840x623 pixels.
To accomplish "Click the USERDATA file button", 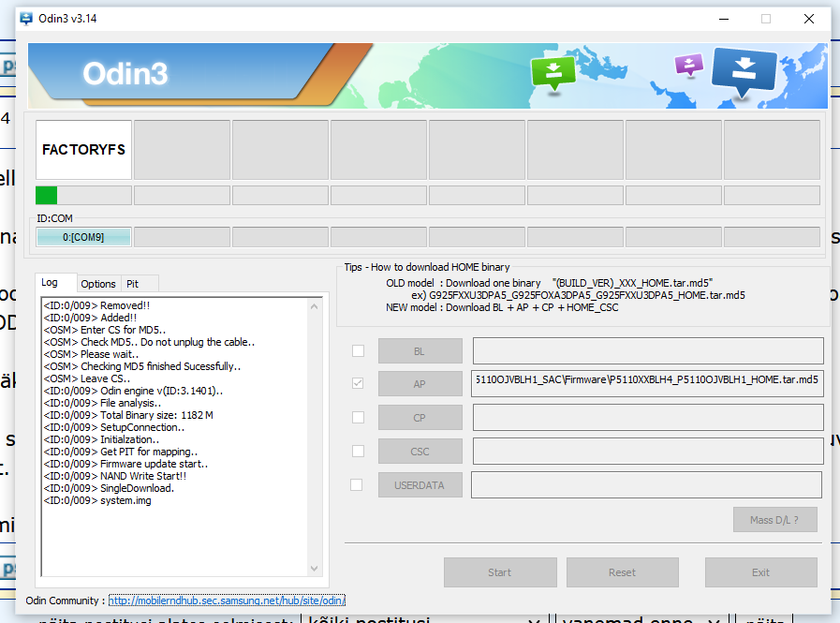I will [x=420, y=485].
